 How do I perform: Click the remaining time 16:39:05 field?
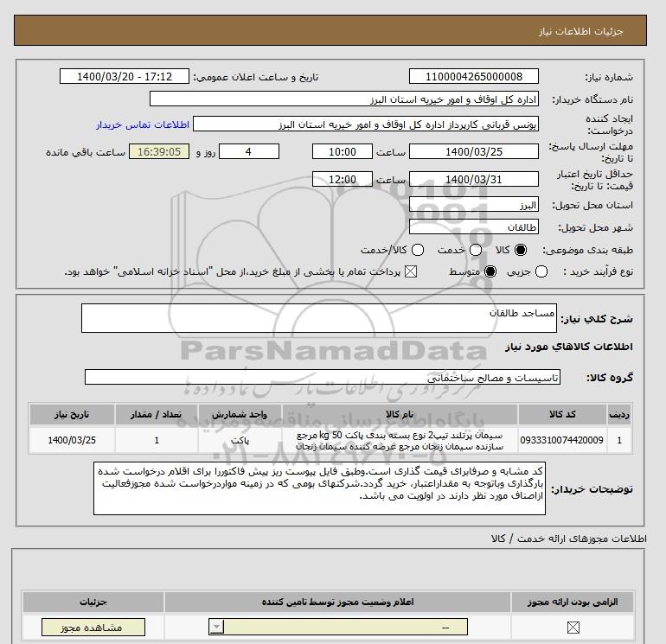159,151
